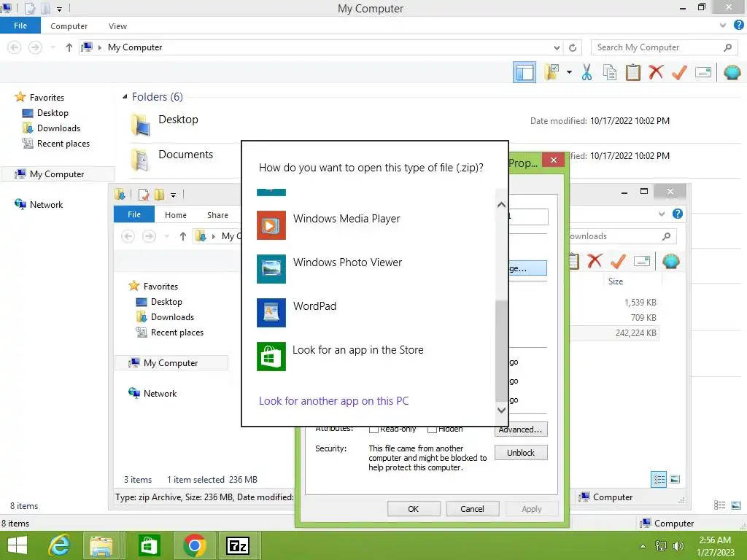Select My Computer in Downloads window sidebar

tap(171, 363)
